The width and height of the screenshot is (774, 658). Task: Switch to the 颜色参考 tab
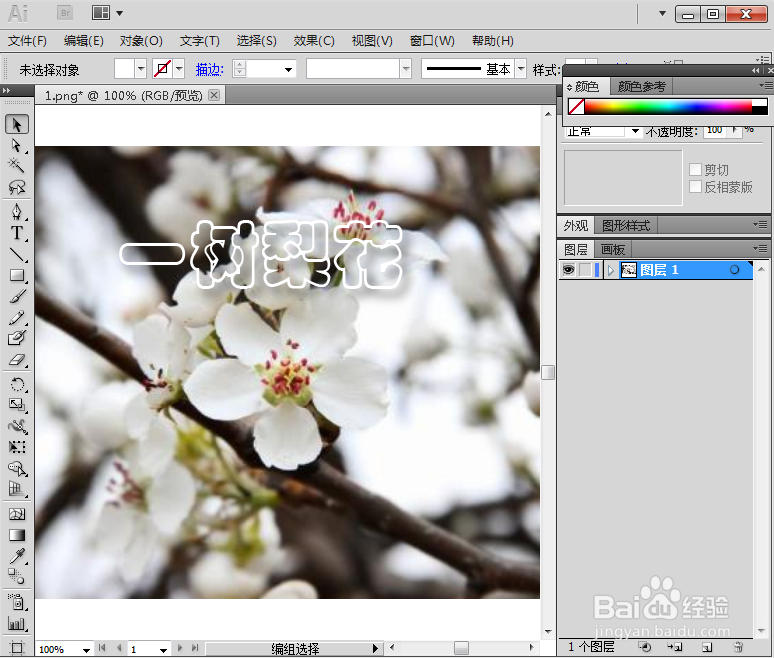[642, 87]
